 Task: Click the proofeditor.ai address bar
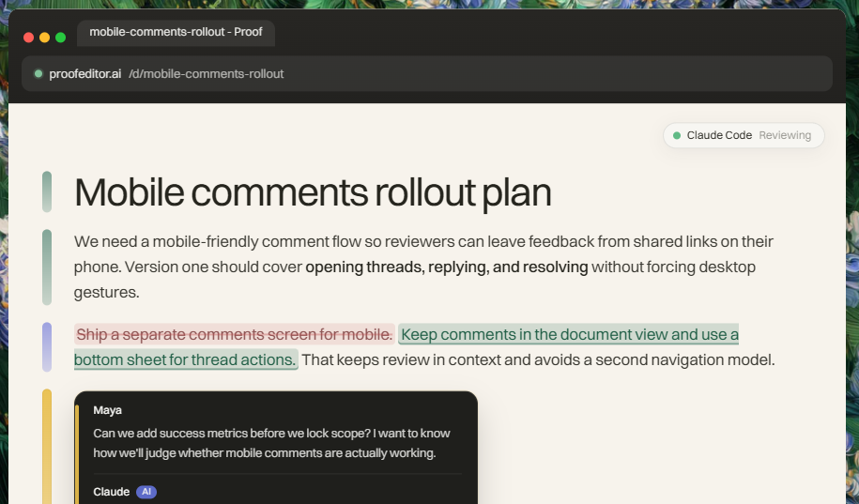tap(427, 73)
